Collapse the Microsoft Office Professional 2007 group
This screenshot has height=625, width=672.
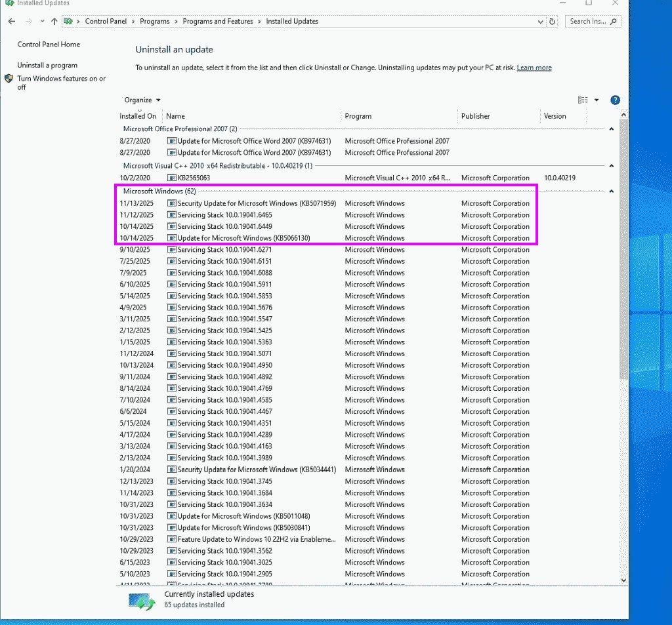tap(612, 129)
